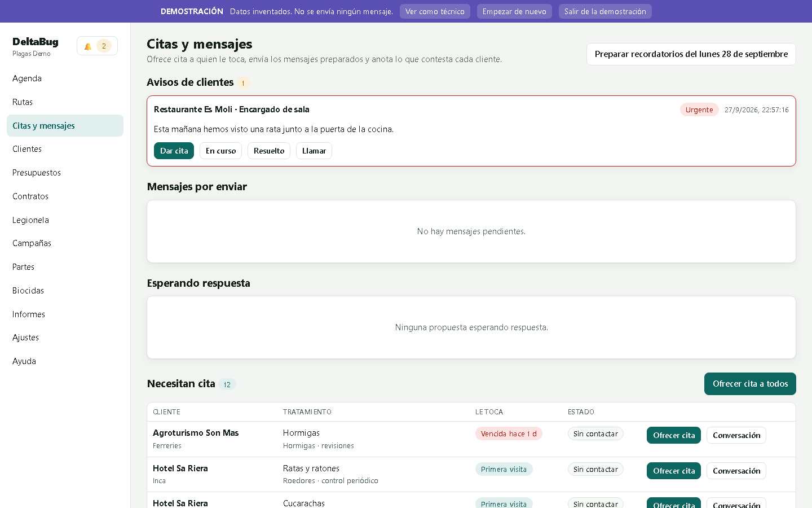Viewport: 812px width, 508px height.
Task: Click Preparar recordatorios del lunes 28 de septiembre
Action: click(x=691, y=54)
